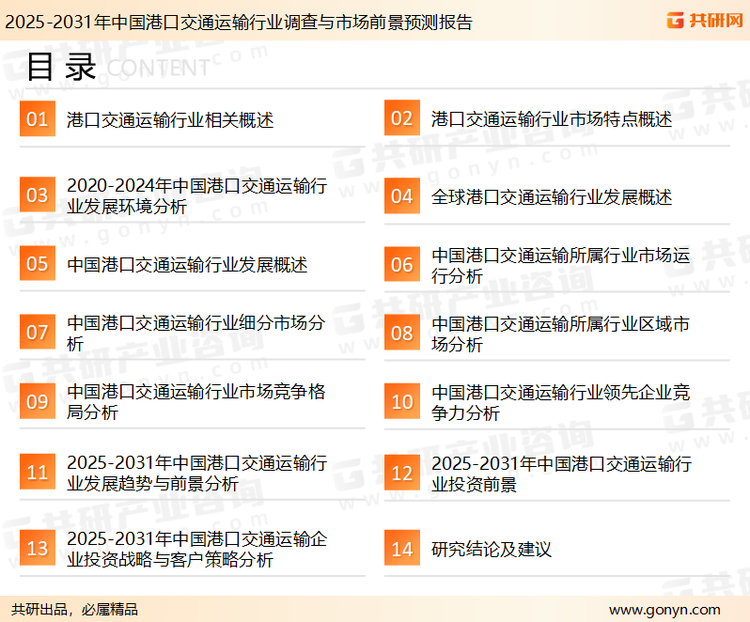Click the orange 06 chapter number box
This screenshot has height=622, width=750.
pyautogui.click(x=402, y=264)
